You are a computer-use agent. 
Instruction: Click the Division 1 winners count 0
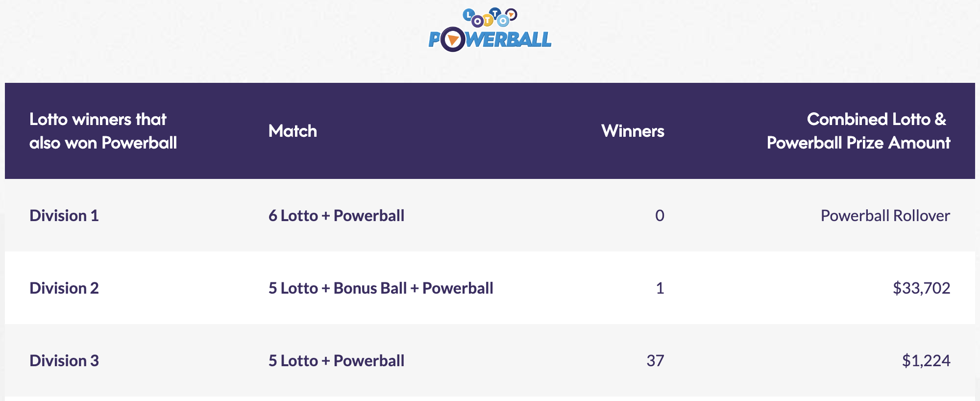point(660,216)
